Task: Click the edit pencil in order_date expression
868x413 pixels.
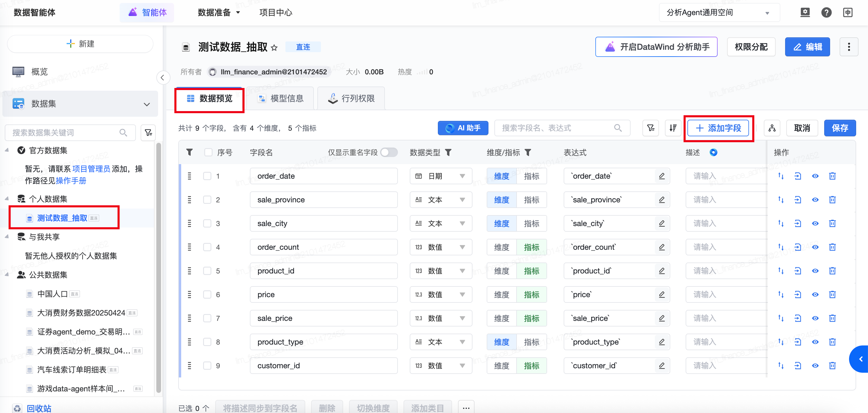Action: point(662,176)
